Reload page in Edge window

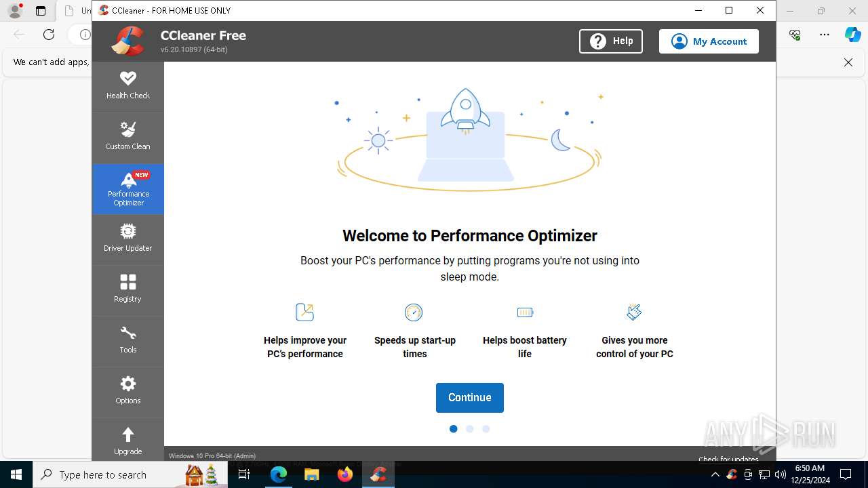[49, 35]
